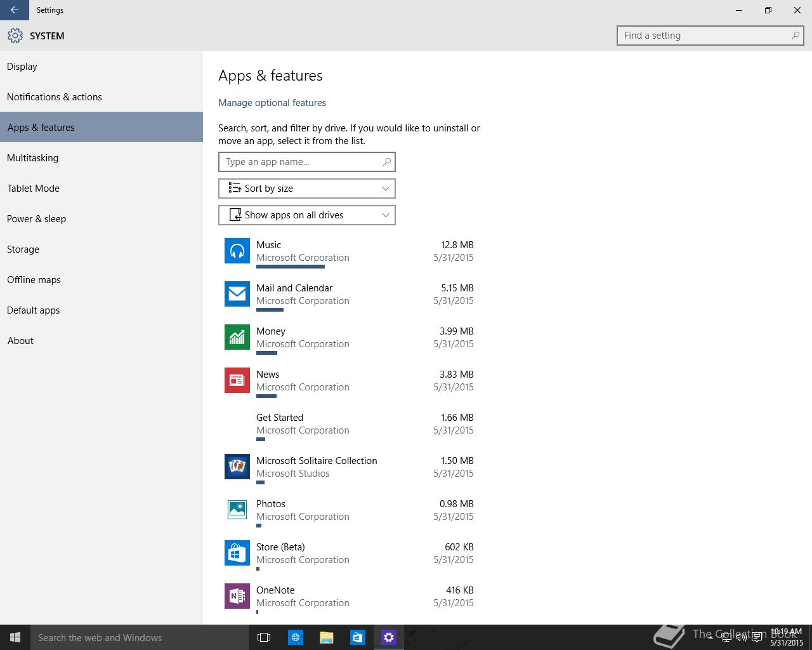This screenshot has height=650, width=812.
Task: Open the Display settings section
Action: point(101,67)
